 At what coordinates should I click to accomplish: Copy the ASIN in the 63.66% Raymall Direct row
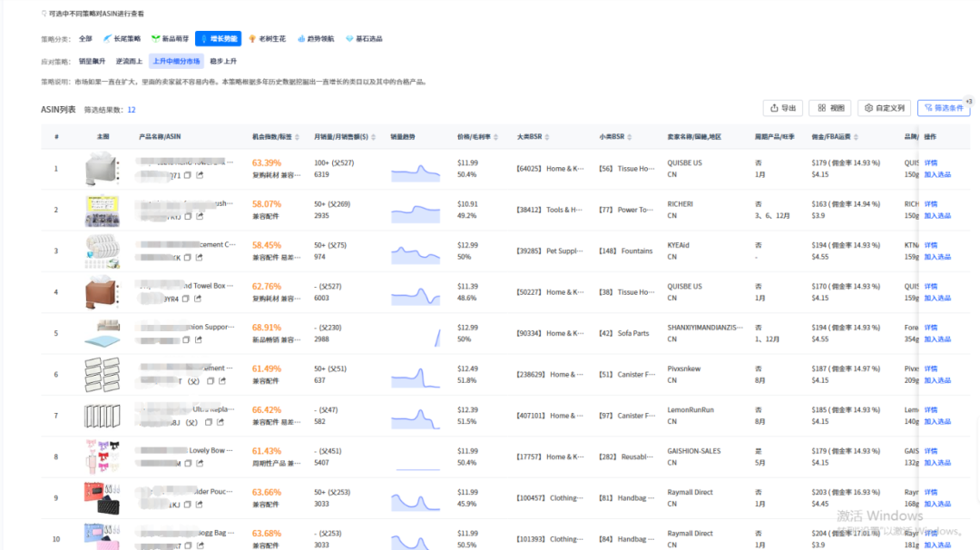click(188, 505)
